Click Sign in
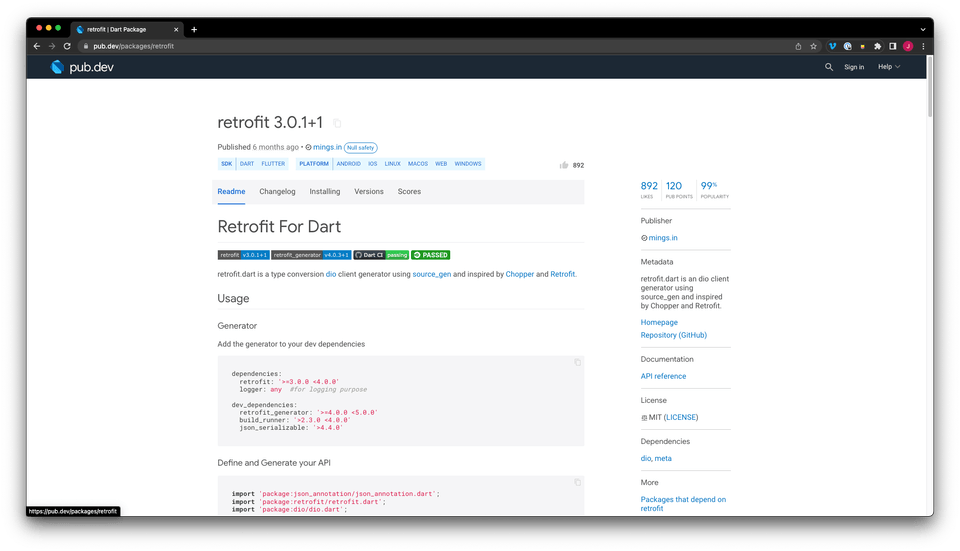 854,67
